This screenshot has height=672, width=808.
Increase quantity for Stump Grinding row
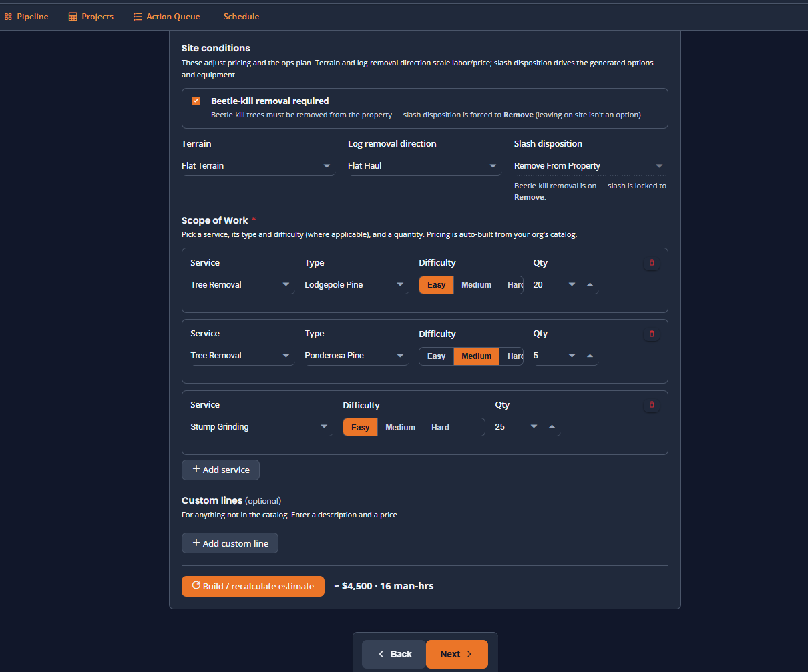tap(552, 427)
